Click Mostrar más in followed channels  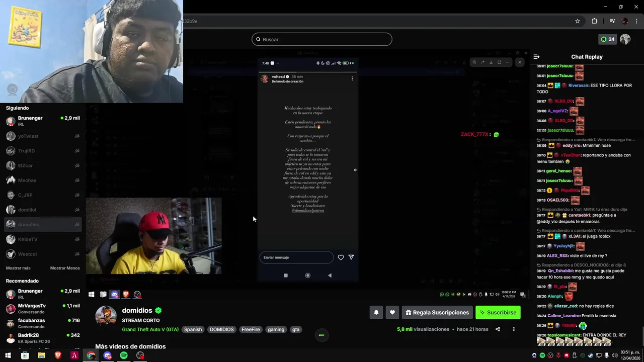[x=18, y=268]
